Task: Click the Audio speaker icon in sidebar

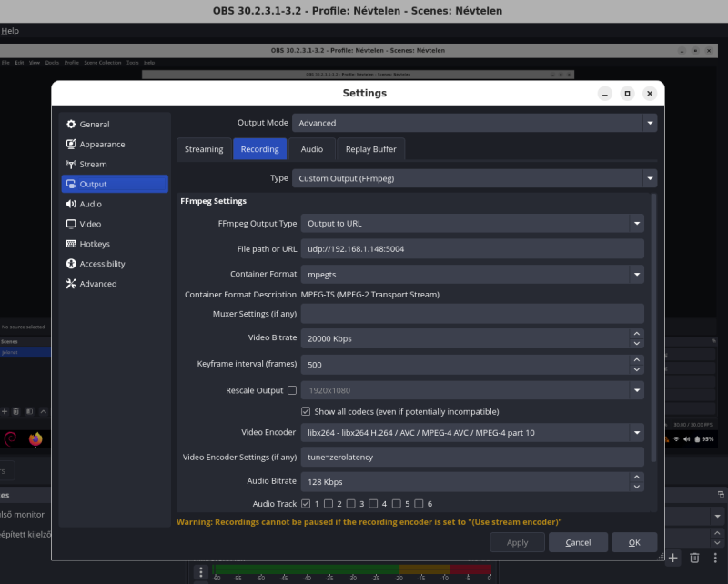Action: pos(71,204)
